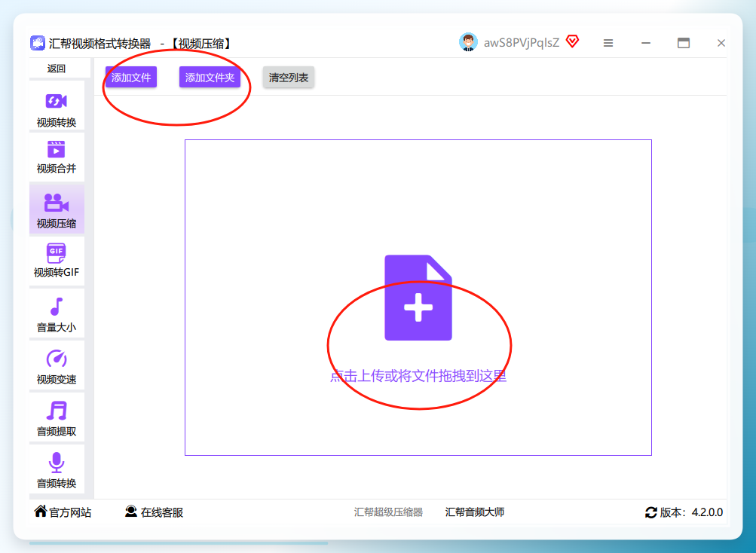
Task: Click the 版本: 4.2.0.0 version text
Action: (x=691, y=512)
